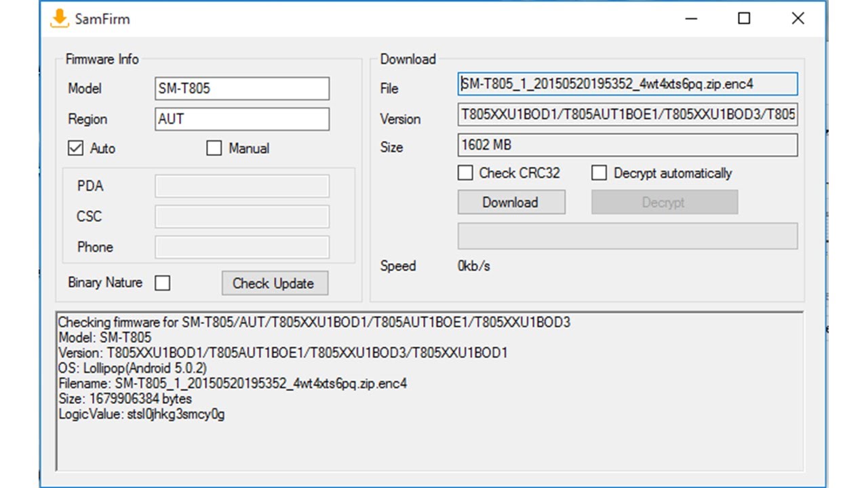Click the greyed Decrypt button
The width and height of the screenshot is (868, 488).
tap(665, 202)
